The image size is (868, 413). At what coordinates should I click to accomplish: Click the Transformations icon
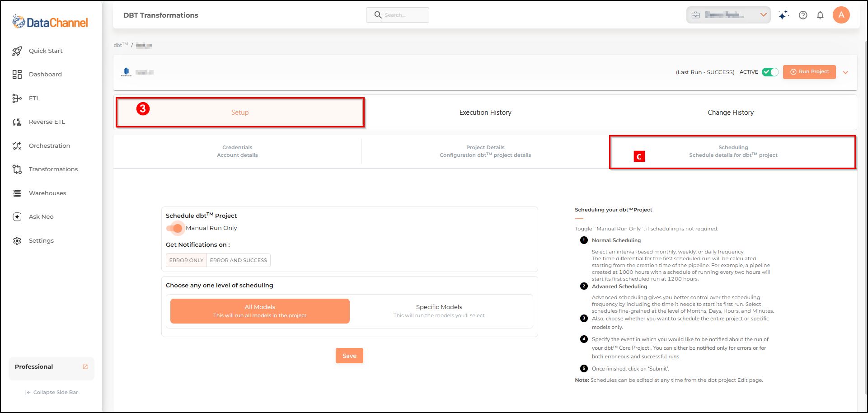click(x=17, y=169)
